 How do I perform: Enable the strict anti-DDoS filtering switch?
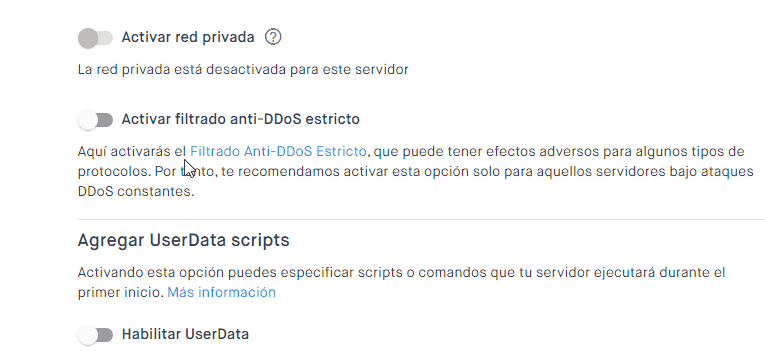(x=95, y=120)
